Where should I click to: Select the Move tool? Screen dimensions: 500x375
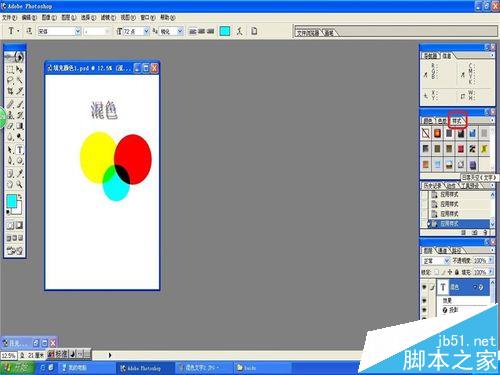click(x=19, y=70)
